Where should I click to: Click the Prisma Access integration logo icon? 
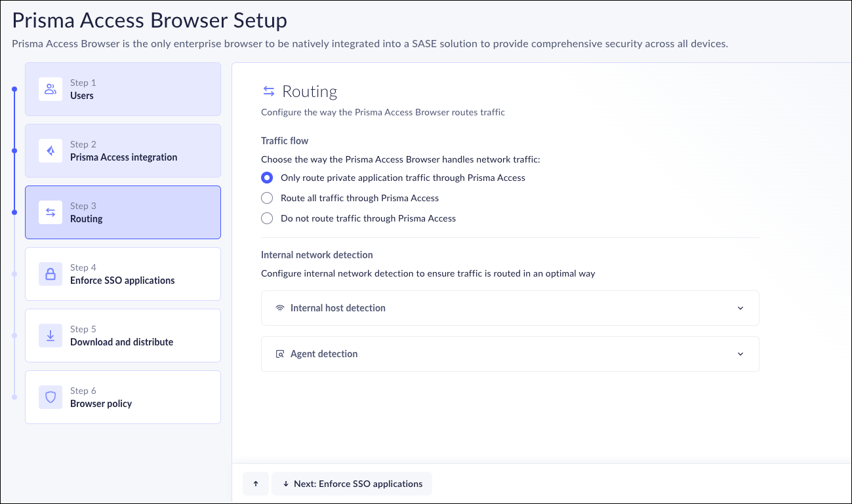pyautogui.click(x=51, y=151)
